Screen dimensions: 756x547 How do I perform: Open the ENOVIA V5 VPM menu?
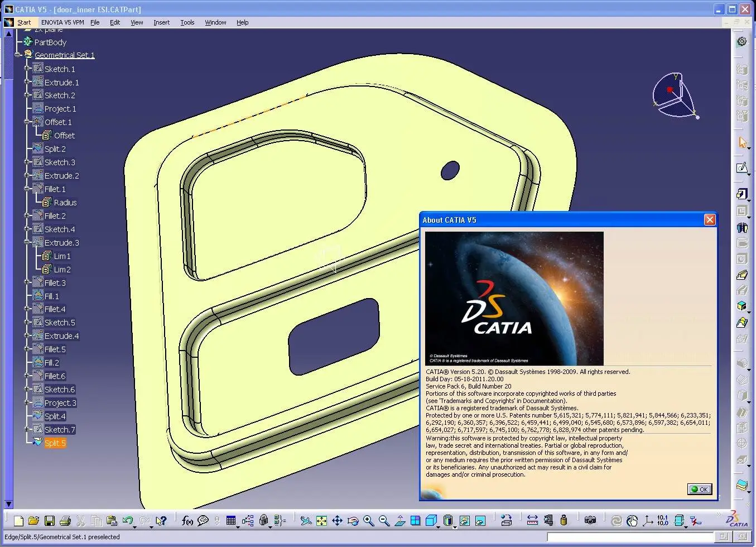(62, 22)
